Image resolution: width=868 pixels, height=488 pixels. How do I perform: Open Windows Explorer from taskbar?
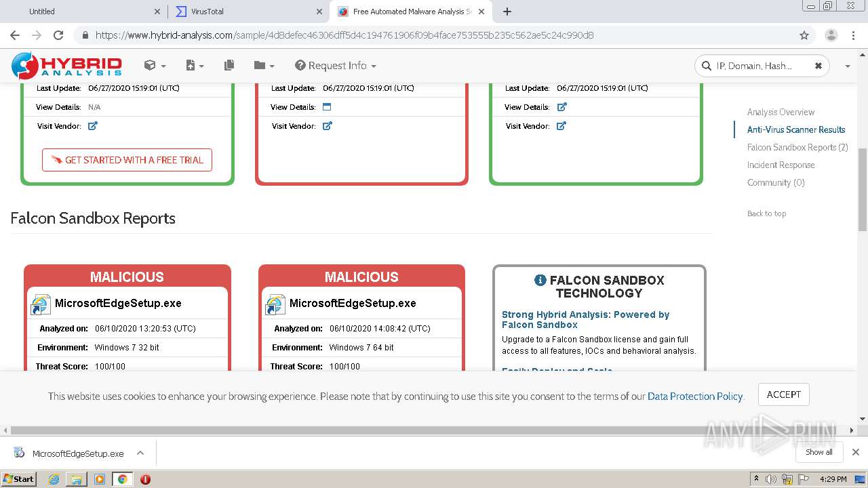tap(77, 479)
